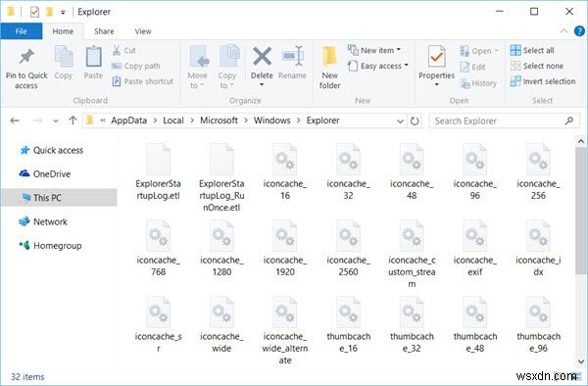Select the ExplorerStartupLog_RunOnce.etl file
588x386 pixels.
(221, 177)
